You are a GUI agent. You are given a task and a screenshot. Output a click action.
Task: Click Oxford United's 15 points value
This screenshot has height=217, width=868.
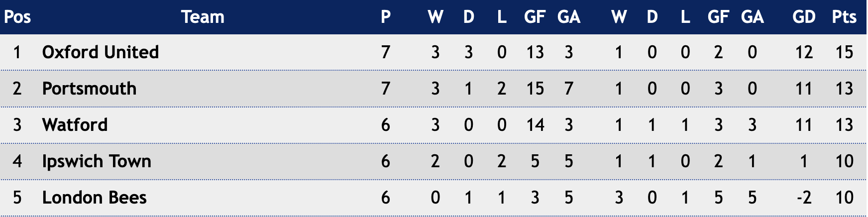pyautogui.click(x=844, y=52)
